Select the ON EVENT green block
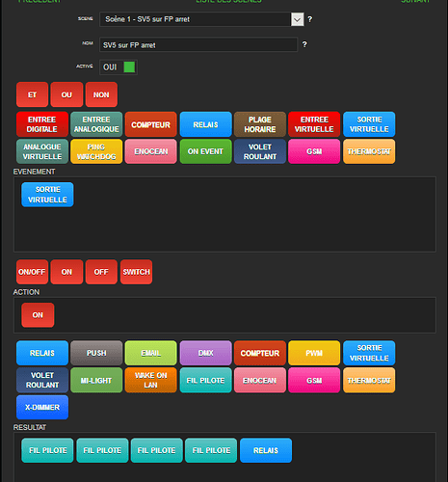Viewport: 448px width, 482px height. 206,151
